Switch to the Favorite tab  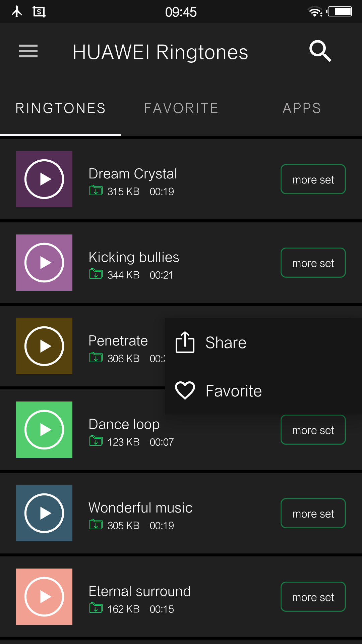(181, 108)
